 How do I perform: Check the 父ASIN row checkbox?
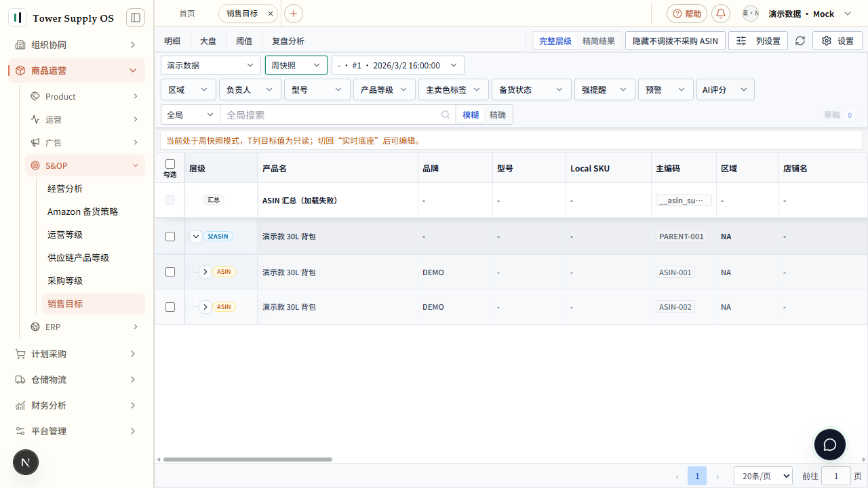point(170,237)
